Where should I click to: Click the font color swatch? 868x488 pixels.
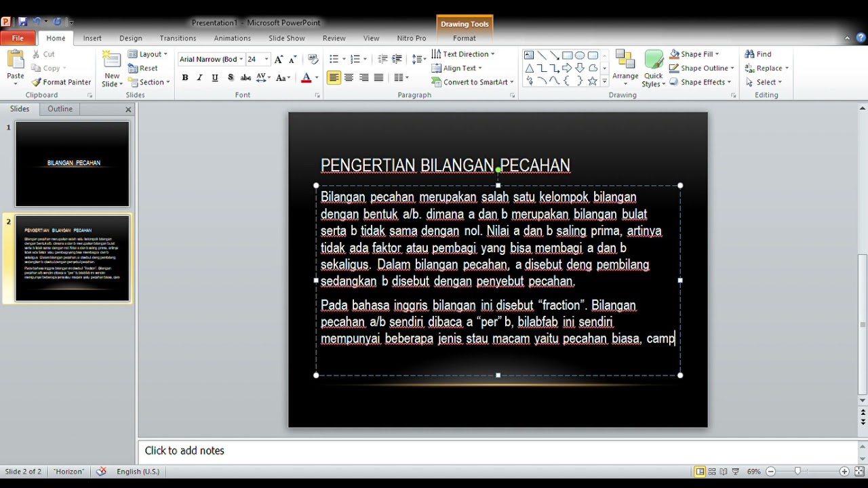[x=307, y=78]
